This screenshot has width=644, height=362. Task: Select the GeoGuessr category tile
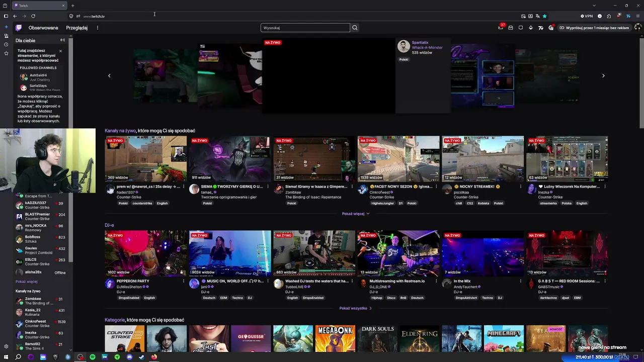251,339
